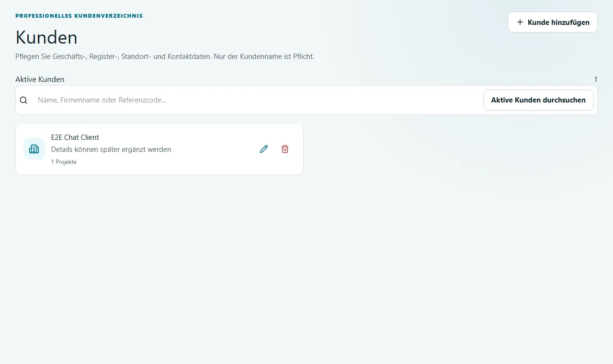Click the plus icon beside Kunde hinzufügen
Screen dimensions: 613x364
pos(520,22)
